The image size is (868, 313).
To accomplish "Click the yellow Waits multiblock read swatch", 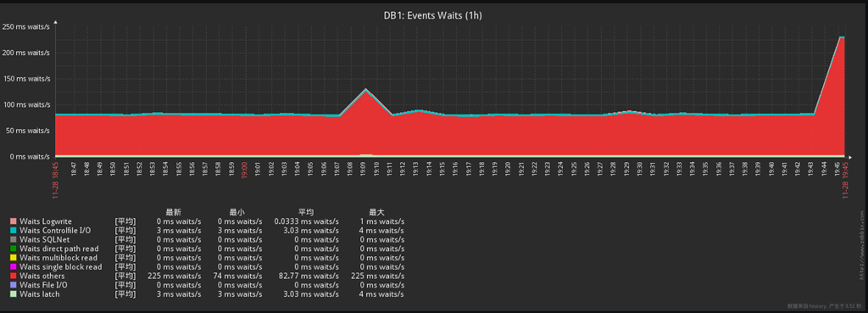I will click(x=14, y=258).
